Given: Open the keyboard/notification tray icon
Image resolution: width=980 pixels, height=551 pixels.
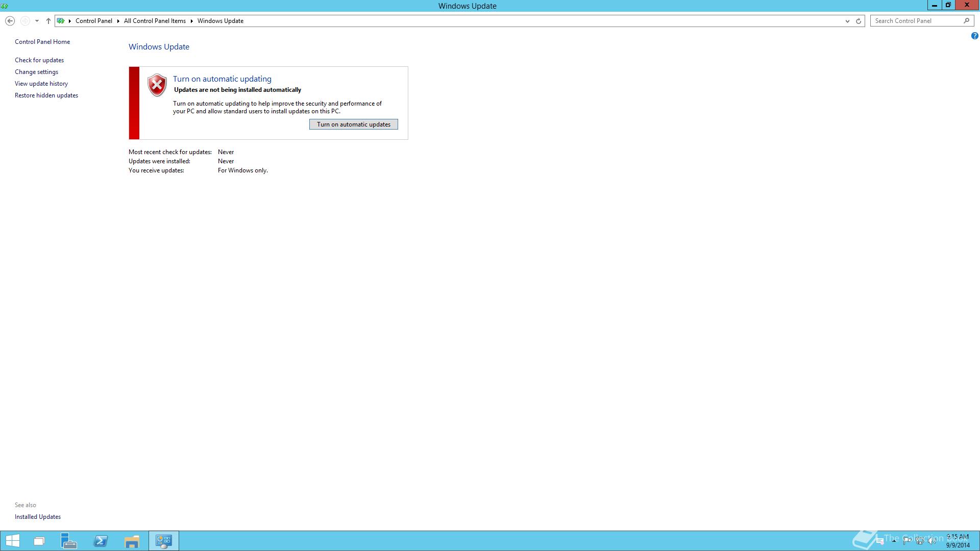Looking at the screenshot, I should coord(880,541).
